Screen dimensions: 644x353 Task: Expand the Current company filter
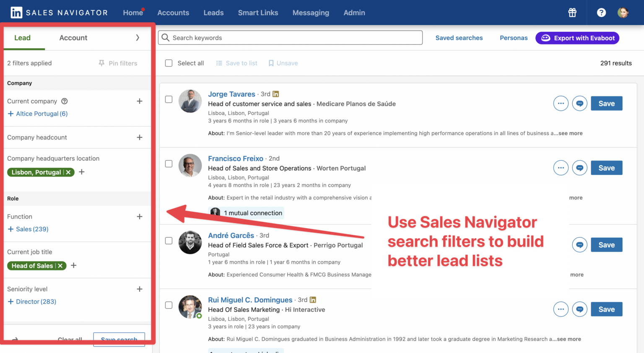tap(140, 101)
